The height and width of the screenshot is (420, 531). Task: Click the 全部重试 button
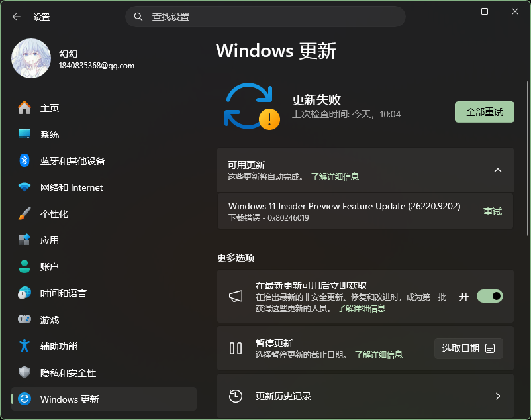pyautogui.click(x=484, y=112)
